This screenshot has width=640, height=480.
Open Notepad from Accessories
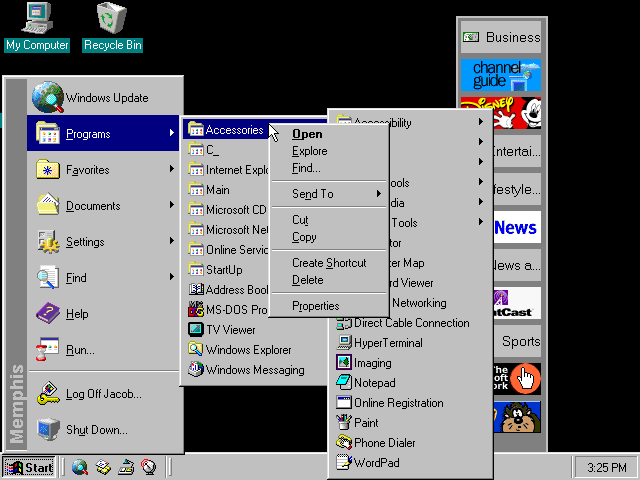pyautogui.click(x=410, y=383)
